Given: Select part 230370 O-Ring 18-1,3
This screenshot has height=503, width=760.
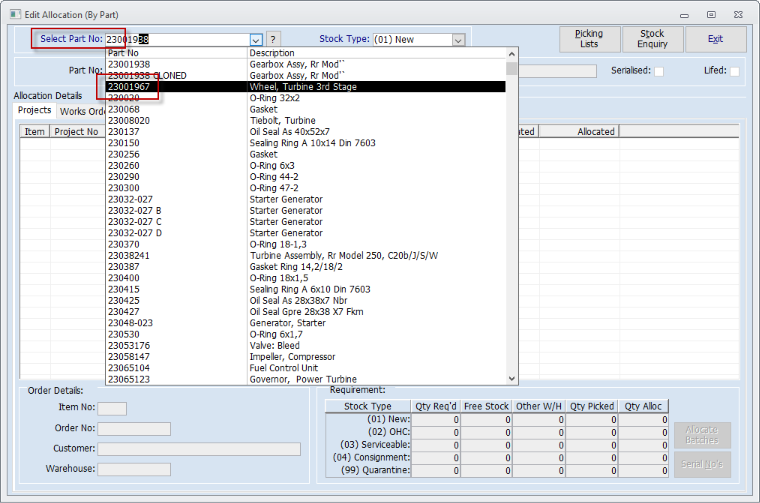Looking at the screenshot, I should pos(305,244).
